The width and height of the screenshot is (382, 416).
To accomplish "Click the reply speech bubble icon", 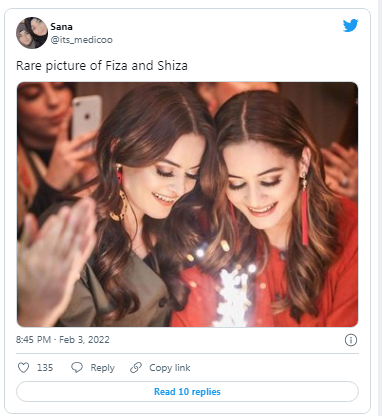I will click(77, 368).
